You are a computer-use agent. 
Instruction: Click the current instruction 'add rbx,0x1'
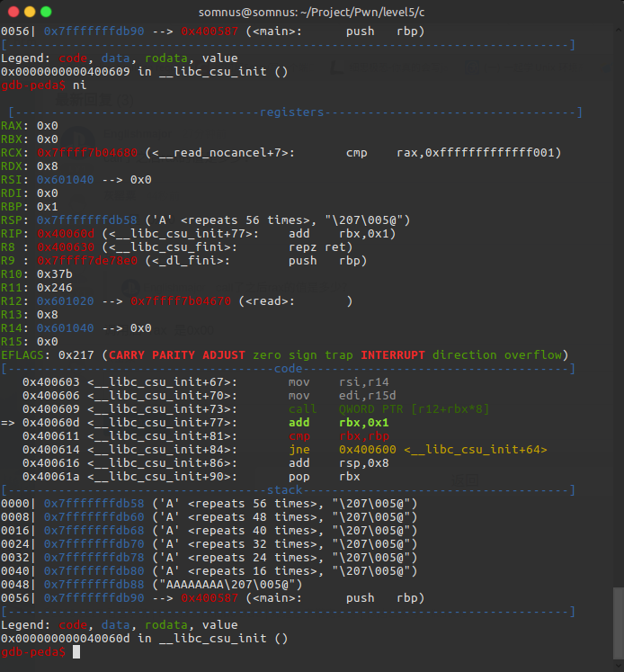pos(338,423)
